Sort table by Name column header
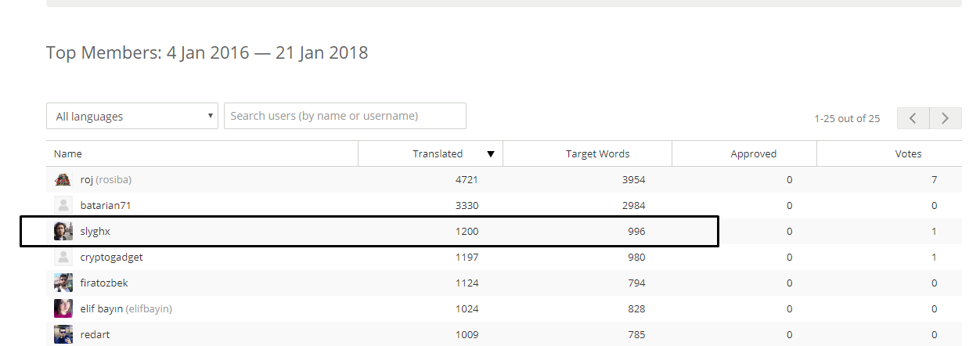The image size is (980, 346). click(68, 154)
